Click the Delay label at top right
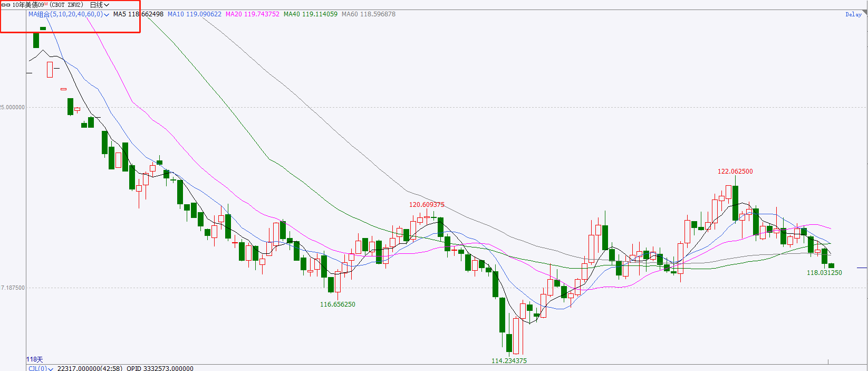Viewport: 868px width, 371px height. 853,15
